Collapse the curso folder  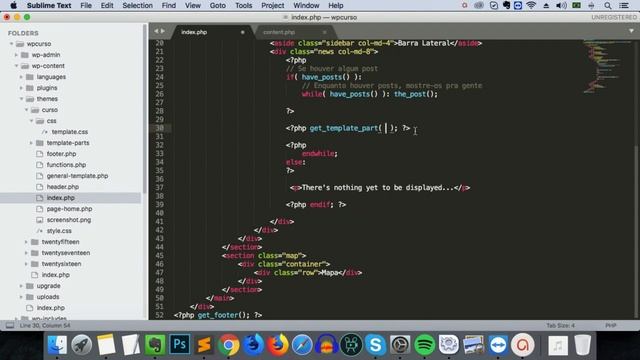26,110
